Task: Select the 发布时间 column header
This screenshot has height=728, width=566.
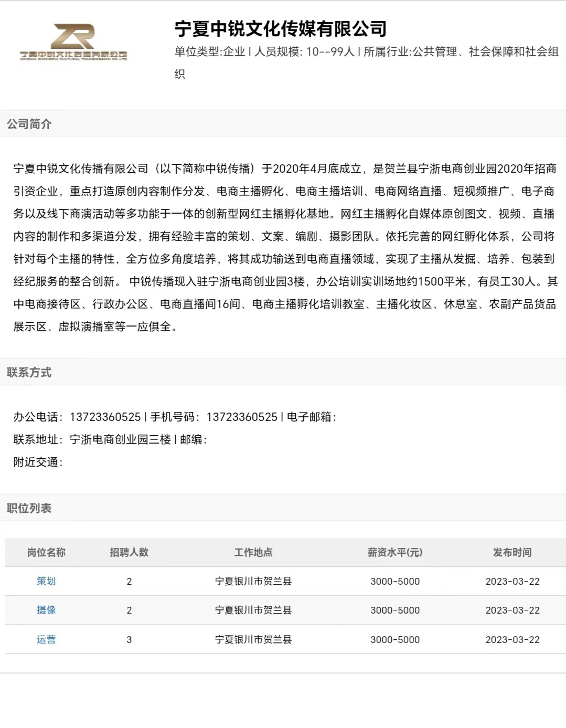Action: pos(512,552)
